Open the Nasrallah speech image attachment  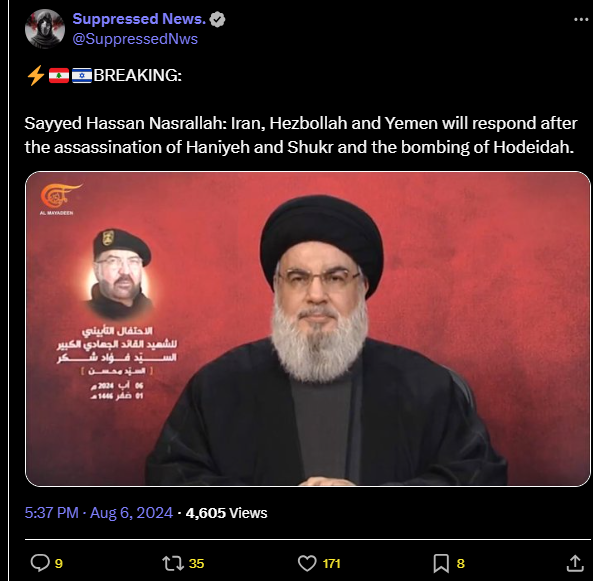tap(308, 329)
